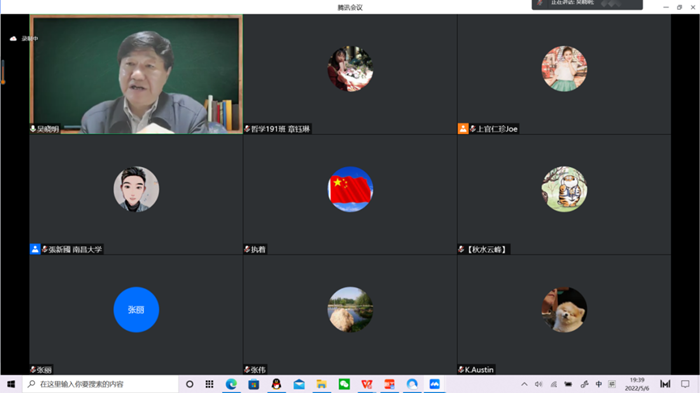This screenshot has height=393, width=700.
Task: Click the muted mic icon for 张丽
Action: coord(33,369)
